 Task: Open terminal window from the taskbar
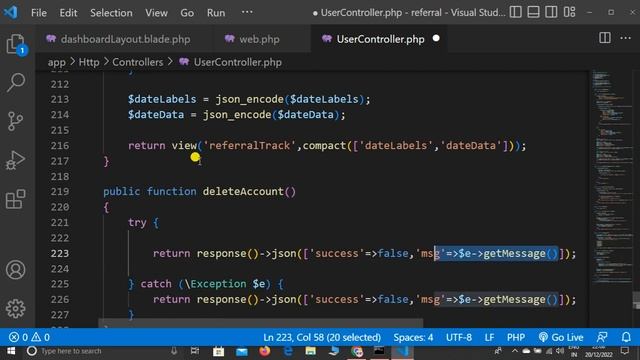coord(379,351)
